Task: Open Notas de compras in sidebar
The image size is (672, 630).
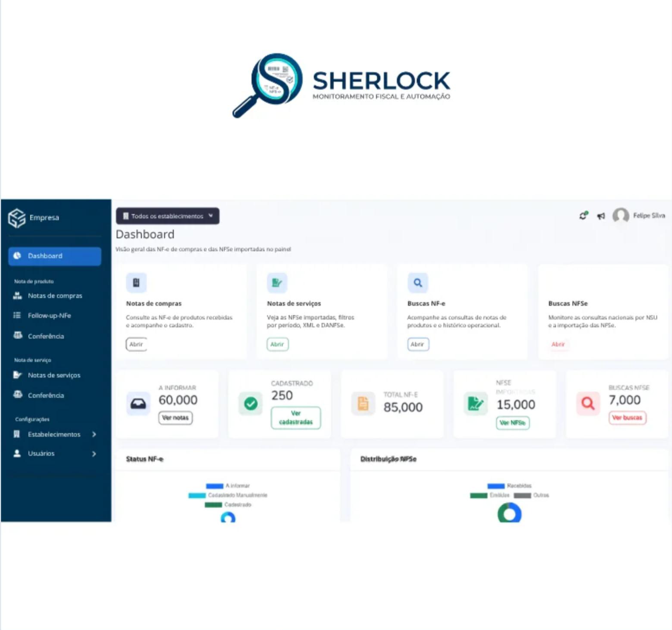Action: point(55,296)
